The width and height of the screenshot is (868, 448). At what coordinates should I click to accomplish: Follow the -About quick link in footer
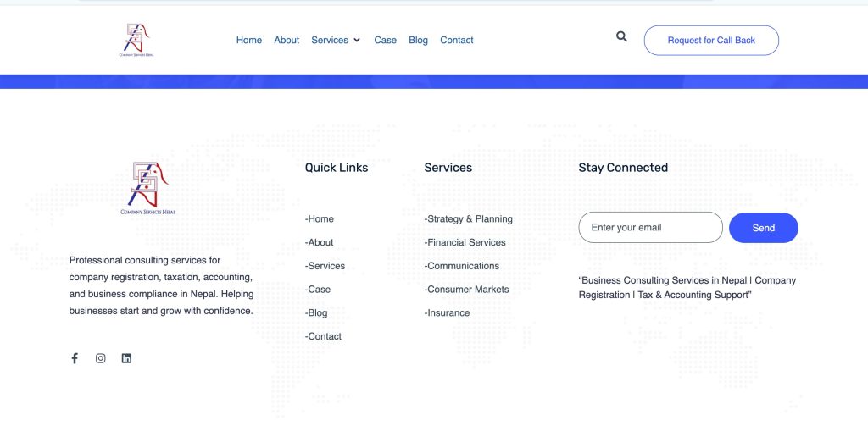320,242
